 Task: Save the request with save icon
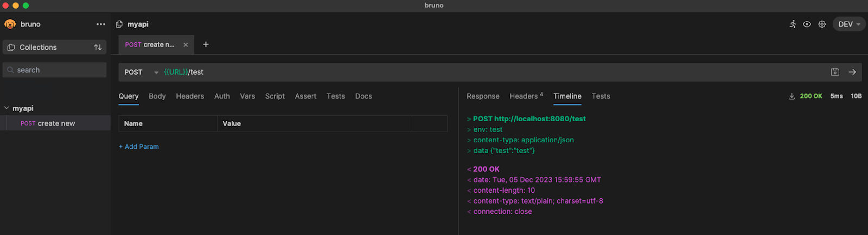pos(835,72)
